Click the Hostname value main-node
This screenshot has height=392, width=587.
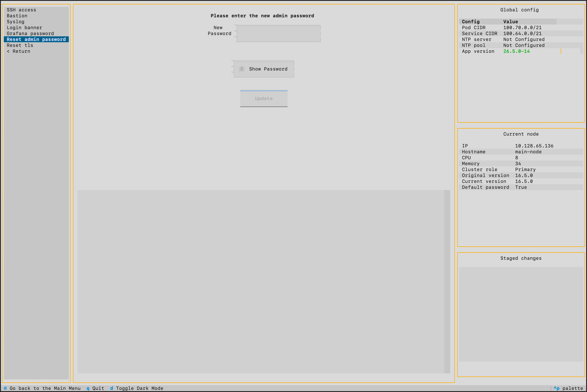[x=528, y=152]
